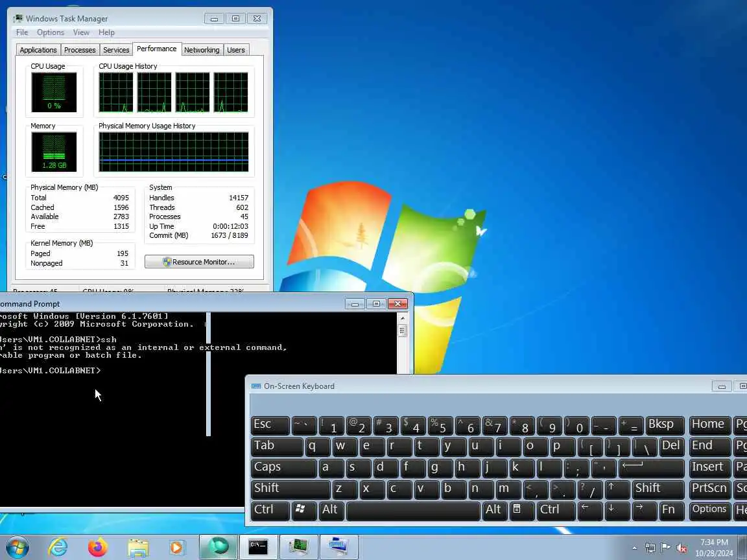
Task: Switch to Command Prompt taskbar icon
Action: 257,546
